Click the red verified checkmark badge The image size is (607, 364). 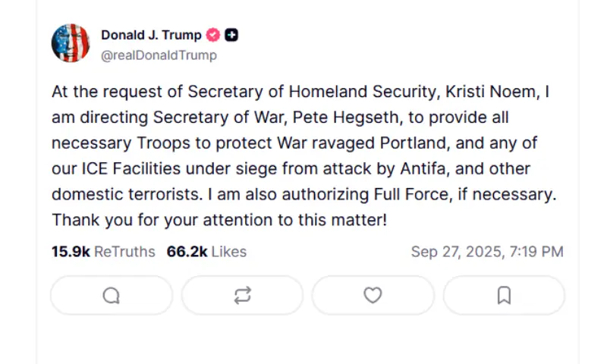(x=214, y=35)
